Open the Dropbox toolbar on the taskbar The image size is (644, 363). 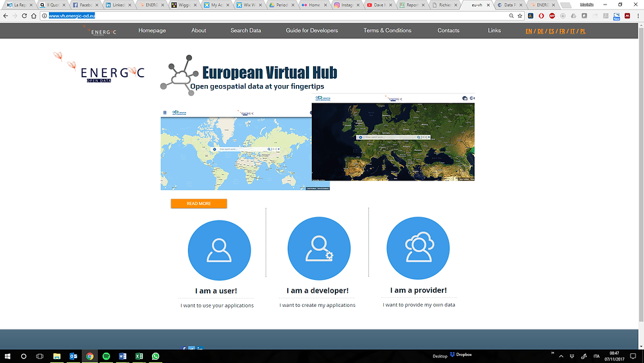tap(461, 355)
